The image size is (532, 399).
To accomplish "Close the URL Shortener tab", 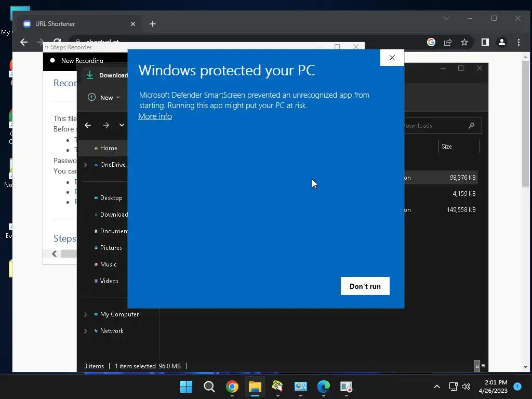I will (x=133, y=24).
